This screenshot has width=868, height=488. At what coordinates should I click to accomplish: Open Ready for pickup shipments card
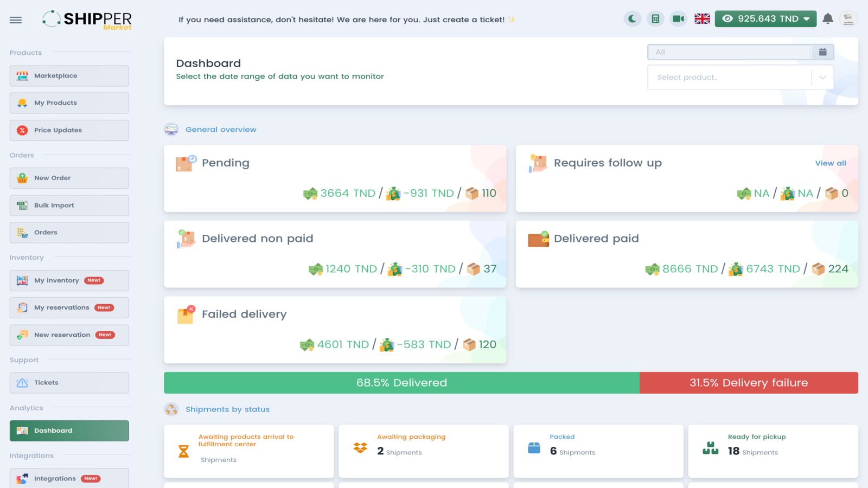coord(773,451)
